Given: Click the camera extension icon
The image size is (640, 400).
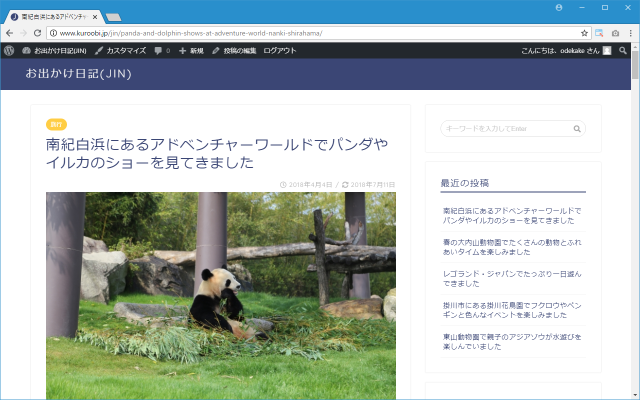Looking at the screenshot, I should point(616,33).
